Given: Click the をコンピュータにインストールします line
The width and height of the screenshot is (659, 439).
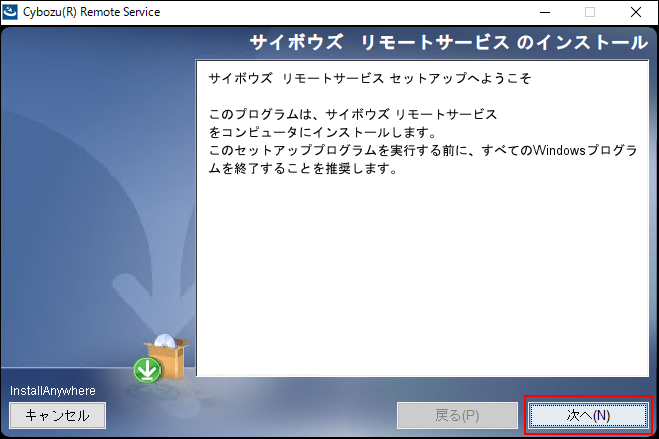Looking at the screenshot, I should 323,132.
